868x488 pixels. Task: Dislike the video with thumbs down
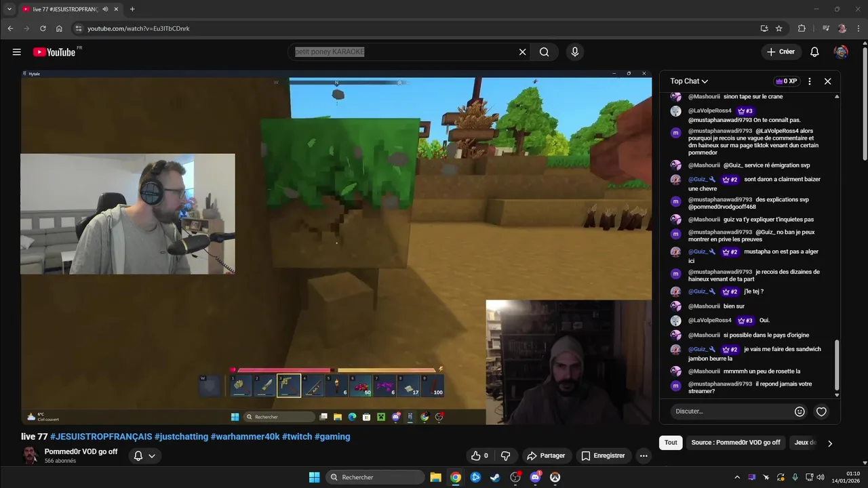tap(505, 456)
